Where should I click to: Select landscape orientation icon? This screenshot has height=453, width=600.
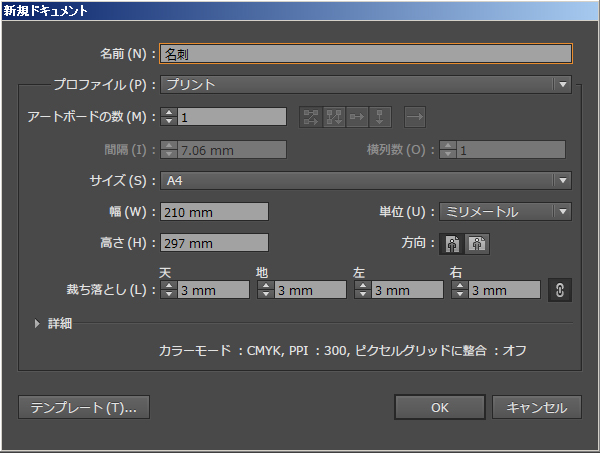point(477,243)
